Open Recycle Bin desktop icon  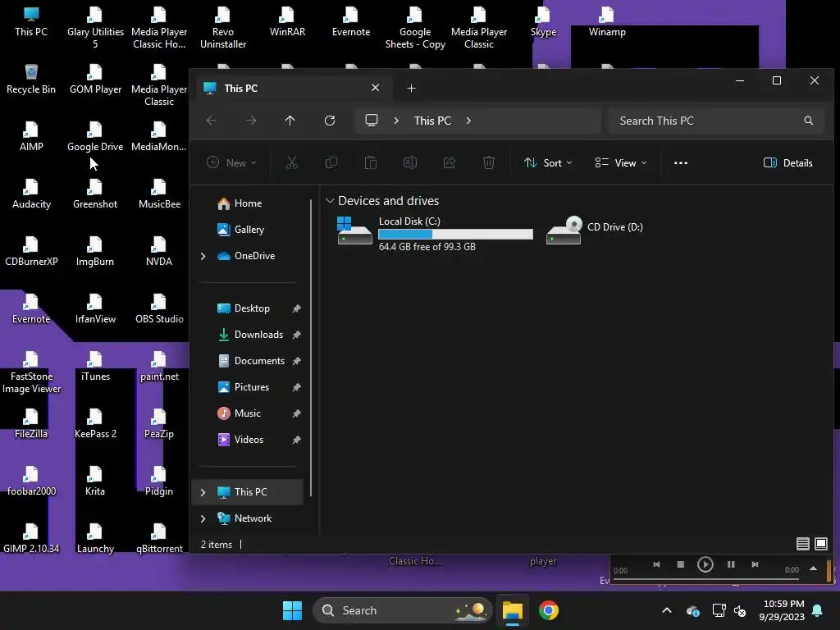coord(31,79)
